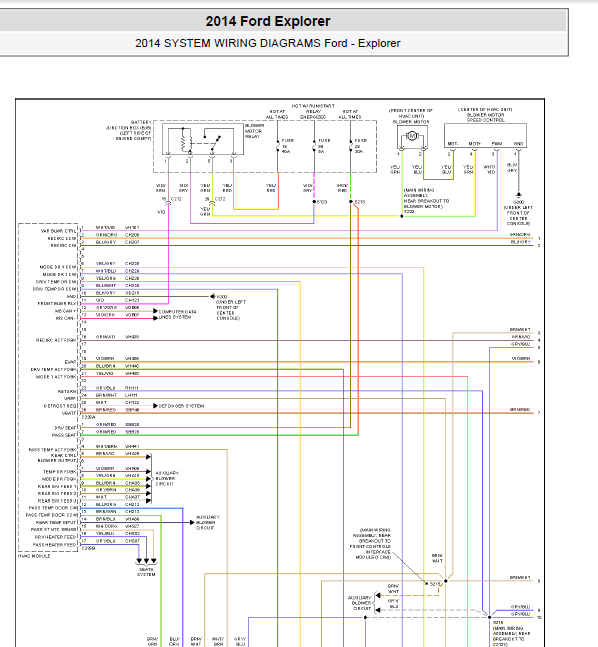Screen dimensions: 598x647
Task: Click the G200 ground arrow left of center console note
Action: coord(213,296)
